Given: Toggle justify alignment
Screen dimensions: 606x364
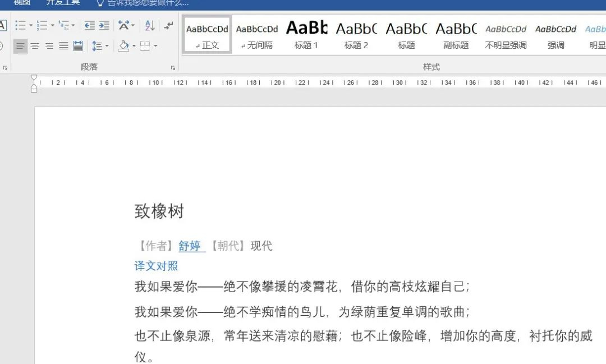Looking at the screenshot, I should (63, 46).
